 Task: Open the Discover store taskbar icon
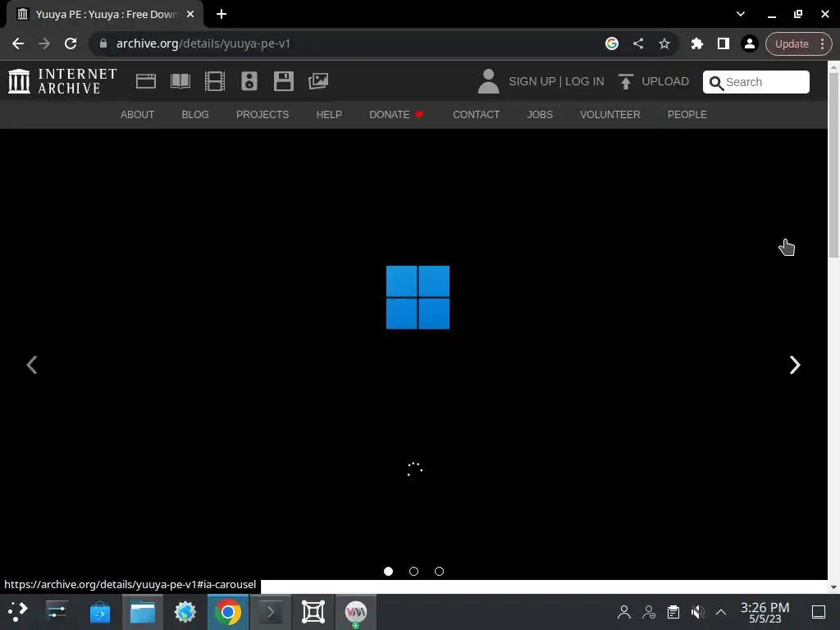point(99,612)
